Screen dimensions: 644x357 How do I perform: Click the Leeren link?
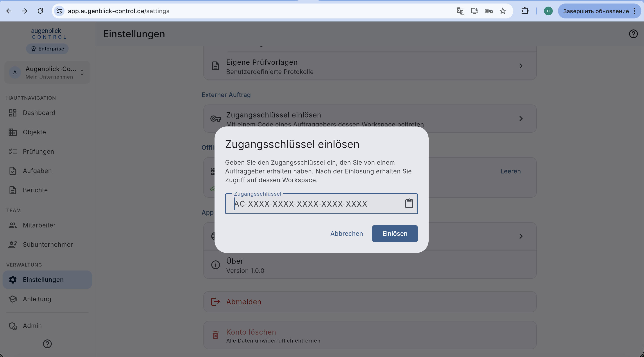point(510,171)
